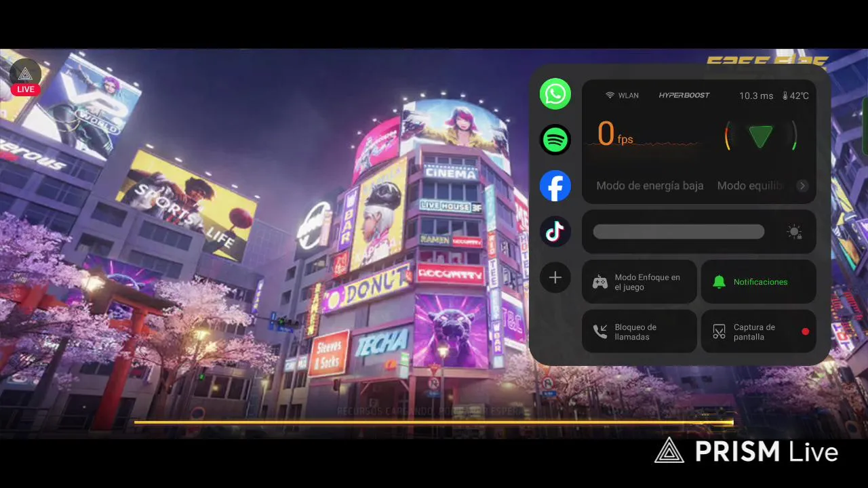Viewport: 868px width, 488px height.
Task: Tap the PRISM LIVE badge icon
Action: (x=26, y=78)
